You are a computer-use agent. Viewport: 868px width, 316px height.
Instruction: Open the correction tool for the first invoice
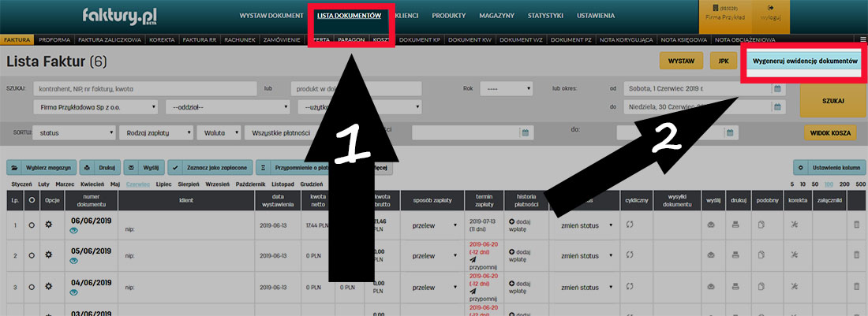pos(795,226)
